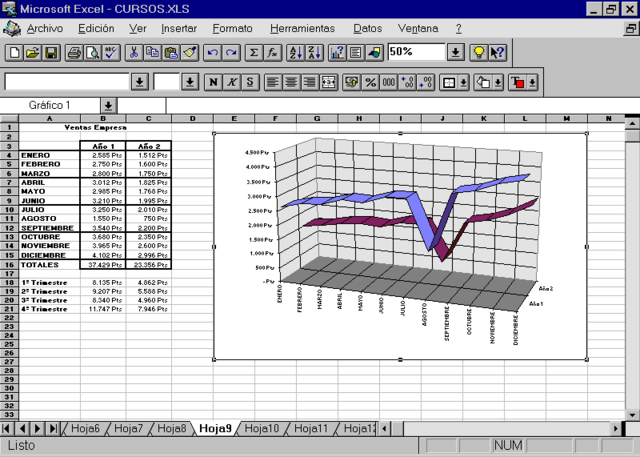Expand the Borders palette arrow

(x=464, y=83)
